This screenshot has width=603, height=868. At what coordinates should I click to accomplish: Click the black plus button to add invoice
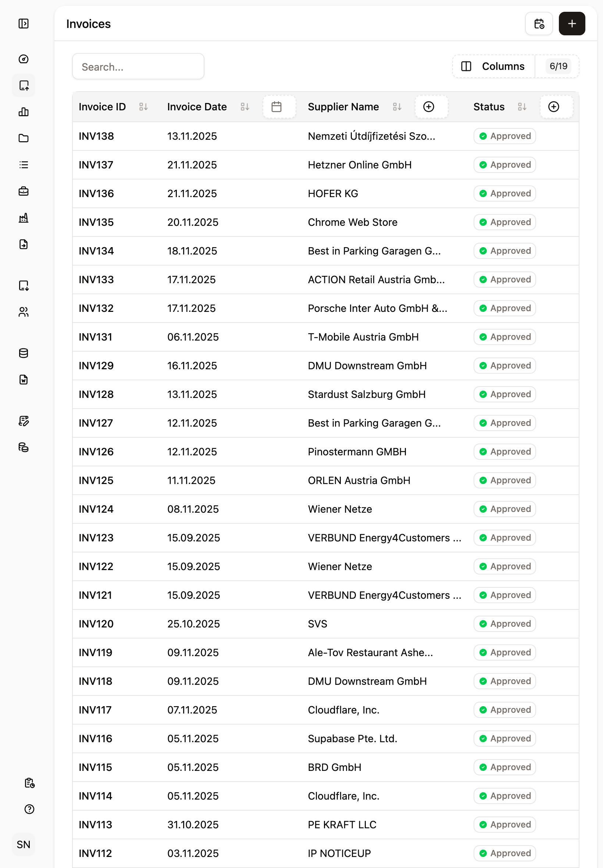click(572, 24)
